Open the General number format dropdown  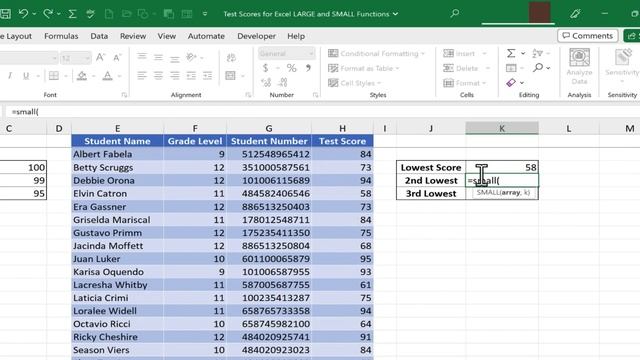tap(311, 53)
